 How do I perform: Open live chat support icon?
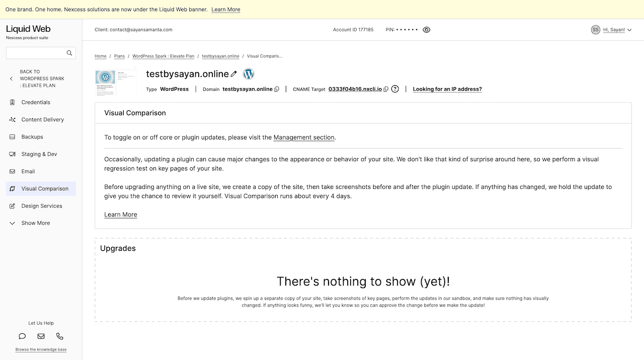[x=22, y=336]
